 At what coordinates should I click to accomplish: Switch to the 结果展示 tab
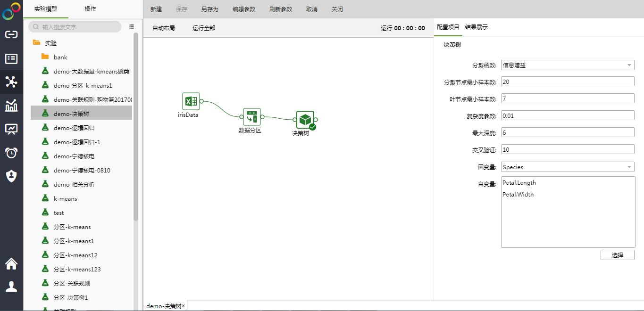pos(477,27)
